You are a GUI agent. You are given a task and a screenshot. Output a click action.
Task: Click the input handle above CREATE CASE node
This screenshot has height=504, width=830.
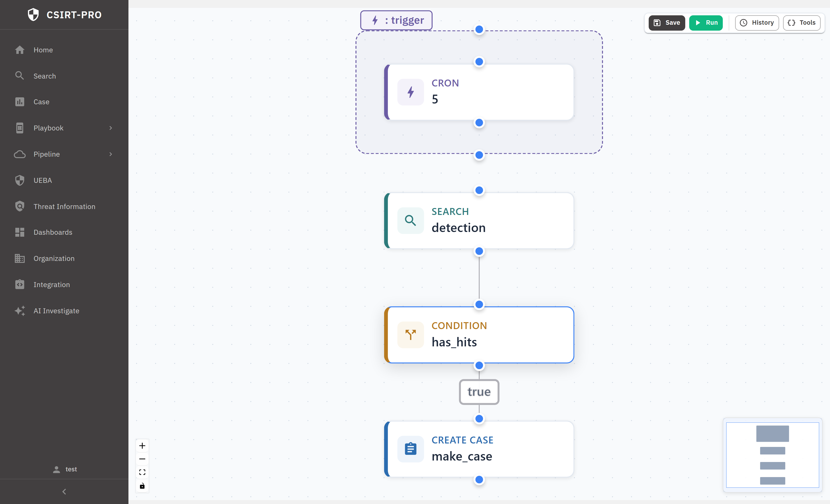[479, 419]
